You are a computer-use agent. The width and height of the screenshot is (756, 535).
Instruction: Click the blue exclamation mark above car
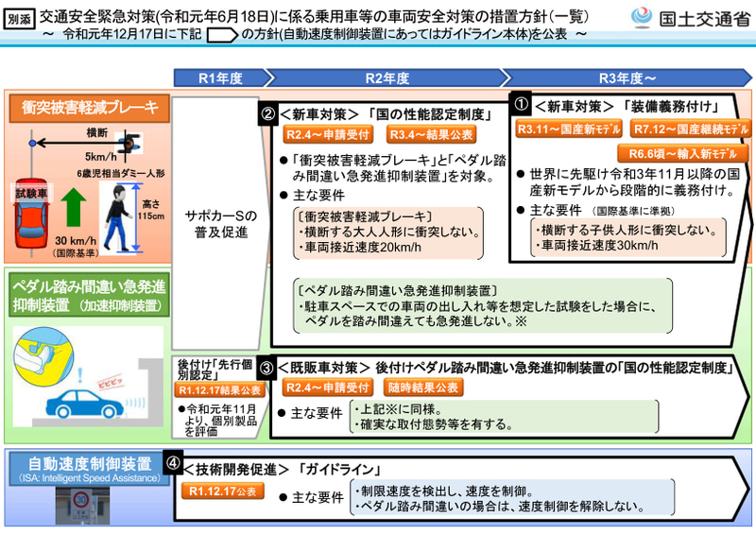[x=80, y=376]
